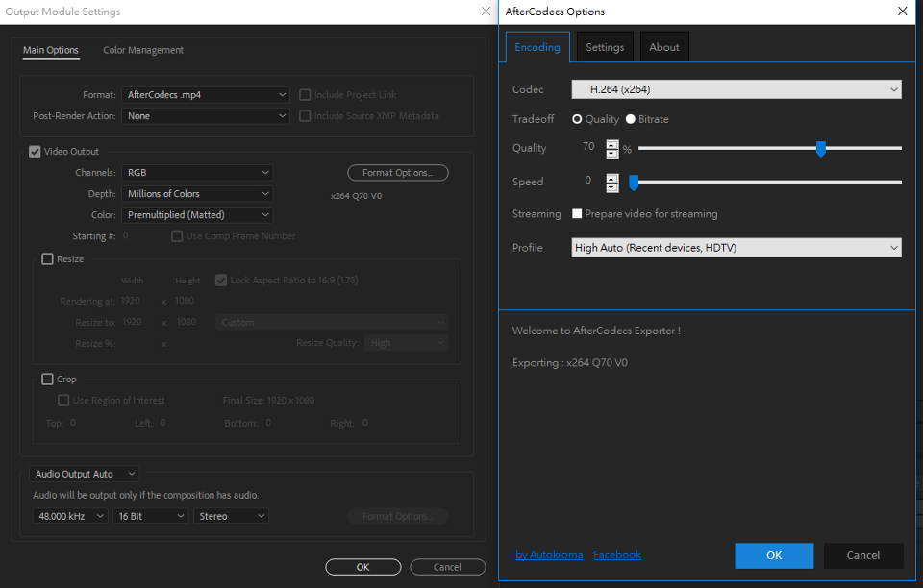This screenshot has width=923, height=588.
Task: Close the AfterCodecs Options window
Action: pos(903,12)
